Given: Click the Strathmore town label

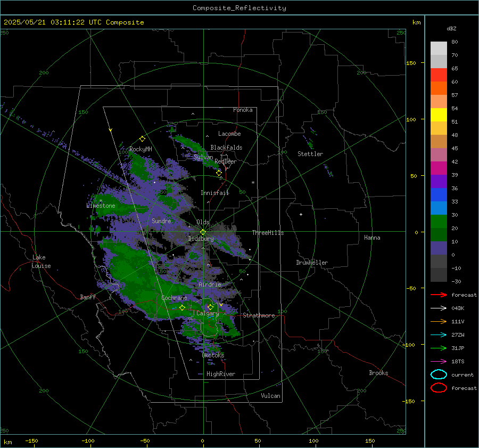Looking at the screenshot, I should [259, 315].
